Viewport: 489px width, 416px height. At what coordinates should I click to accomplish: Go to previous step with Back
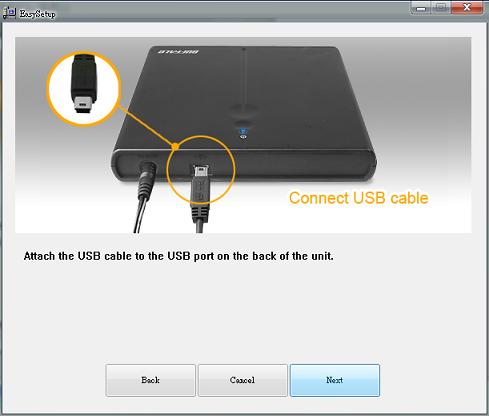point(150,380)
